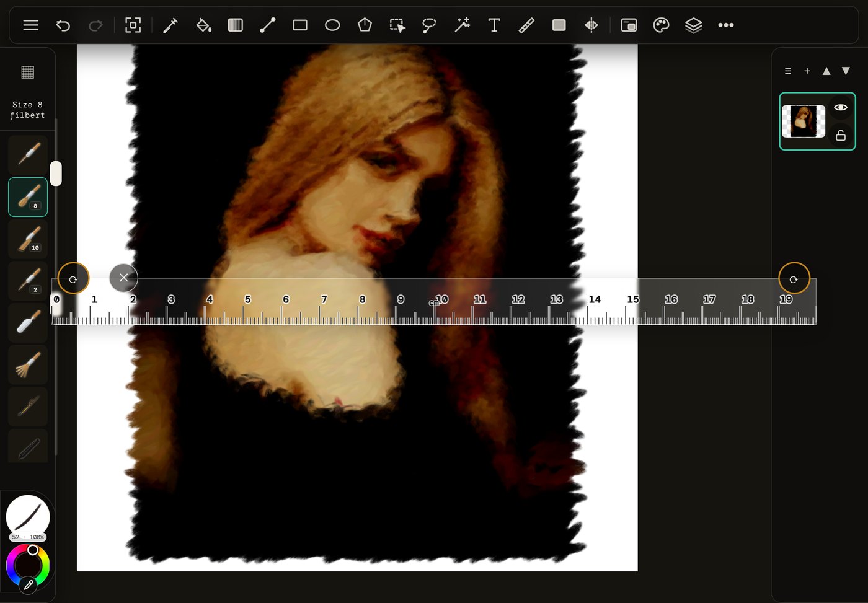Select the fit-to-screen frame icon
The width and height of the screenshot is (868, 603).
133,25
